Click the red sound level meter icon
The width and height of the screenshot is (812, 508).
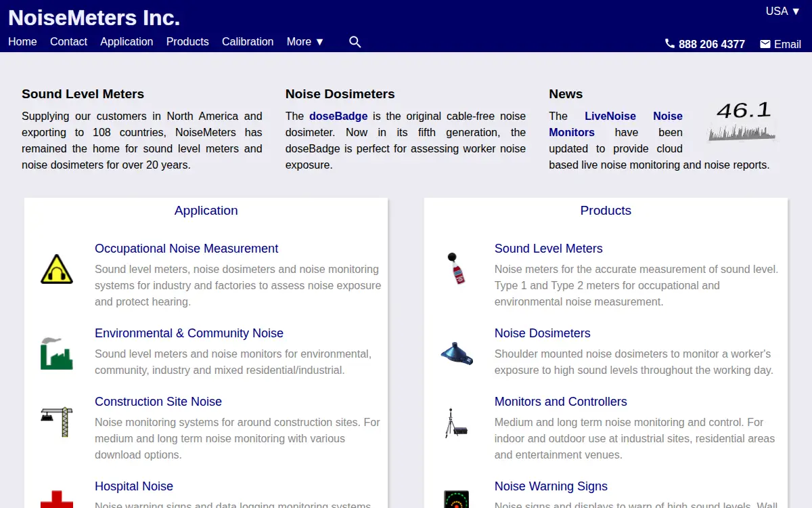[x=457, y=268]
